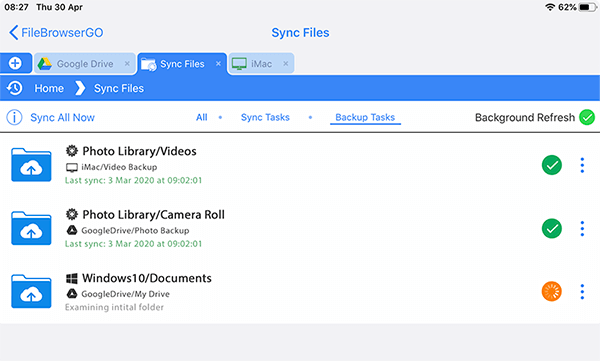Open Photo Library/Camera Roll folder upload icon
Image resolution: width=600 pixels, height=361 pixels.
point(31,228)
